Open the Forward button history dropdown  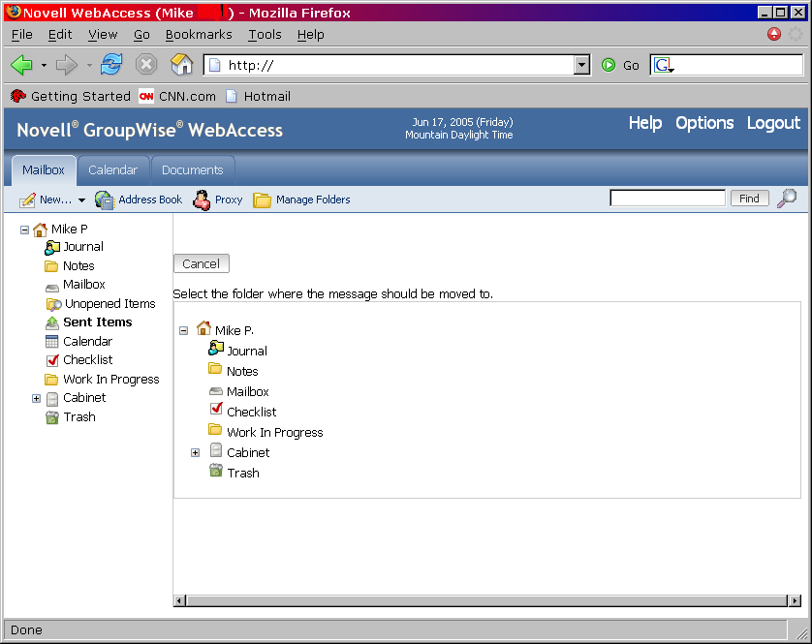click(89, 65)
